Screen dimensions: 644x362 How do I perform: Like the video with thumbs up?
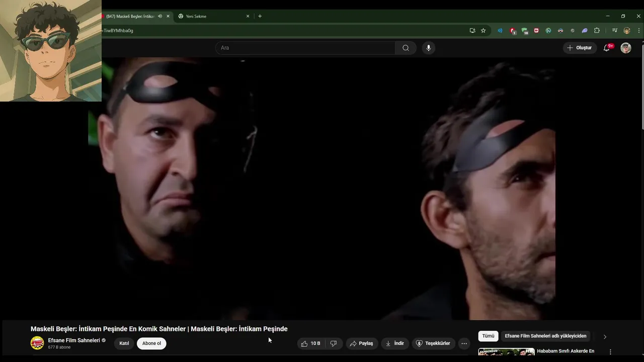310,343
